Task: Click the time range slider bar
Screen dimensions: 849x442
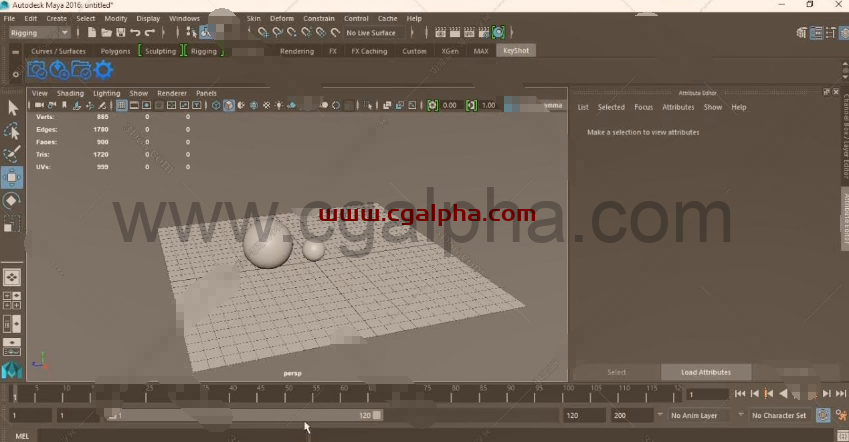Action: [240, 415]
